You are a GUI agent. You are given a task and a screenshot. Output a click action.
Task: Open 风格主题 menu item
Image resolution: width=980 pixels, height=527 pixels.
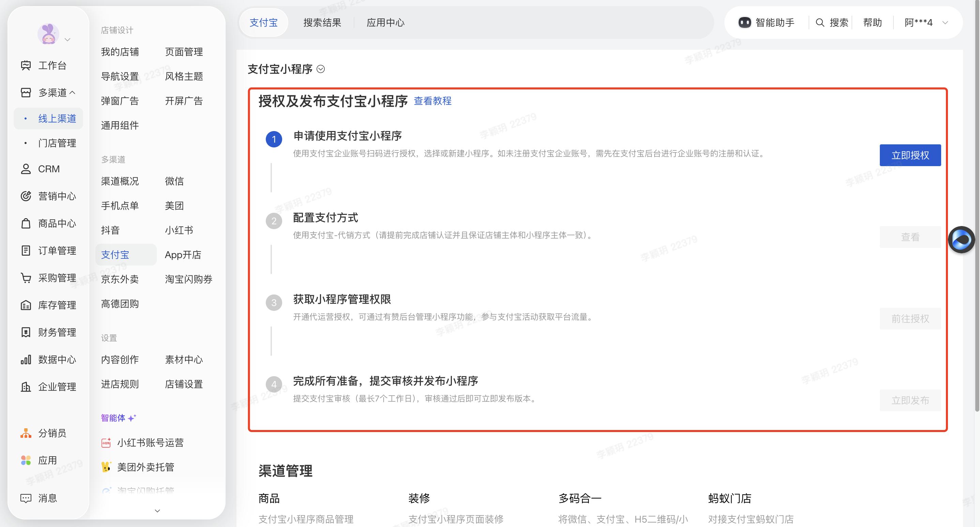click(184, 76)
